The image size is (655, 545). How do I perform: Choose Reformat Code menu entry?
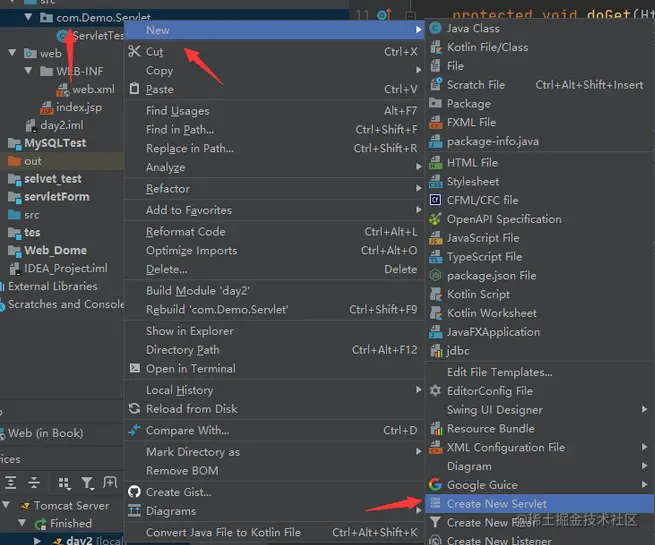[274, 231]
